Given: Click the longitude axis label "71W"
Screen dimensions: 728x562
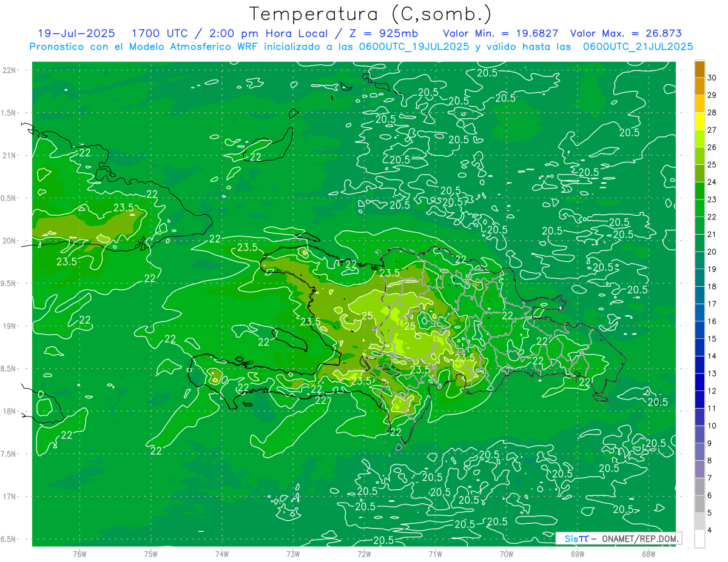Looking at the screenshot, I should (435, 553).
